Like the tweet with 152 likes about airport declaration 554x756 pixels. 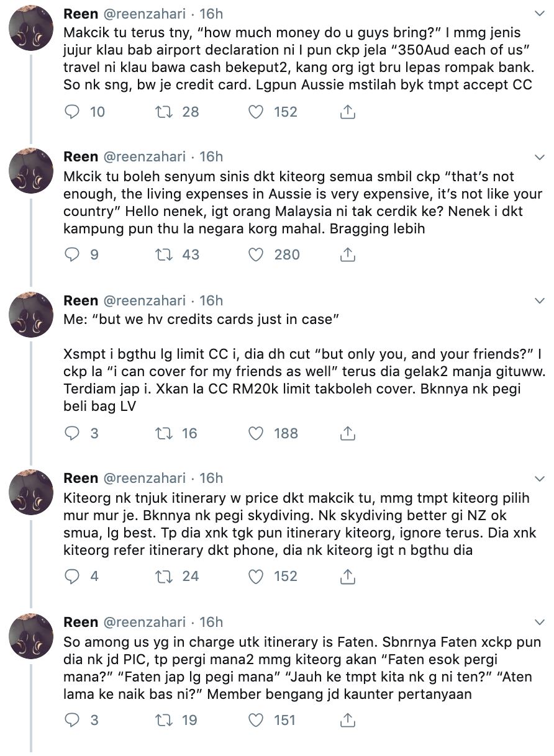click(x=256, y=112)
